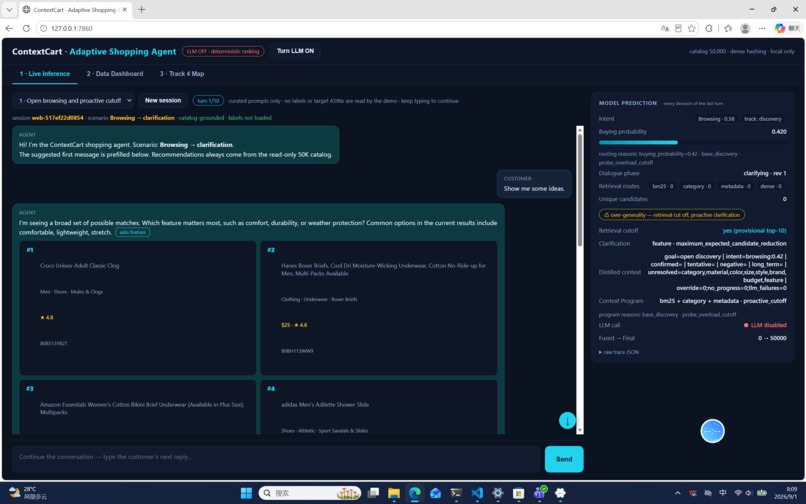Screen dimensions: 806x504
Task: Add page to favorites with the star icon
Action: (692, 28)
